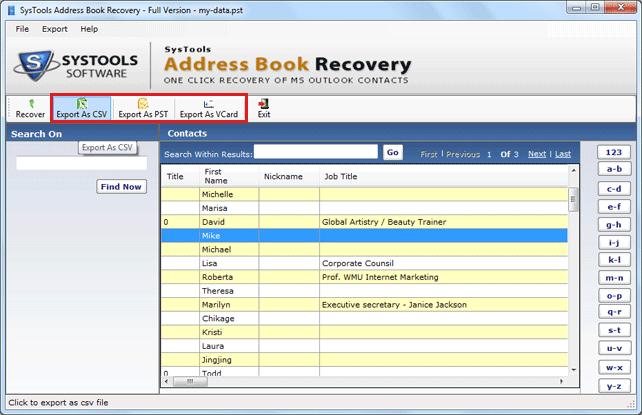Filter contacts by m-n
The height and width of the screenshot is (415, 642).
[x=614, y=278]
